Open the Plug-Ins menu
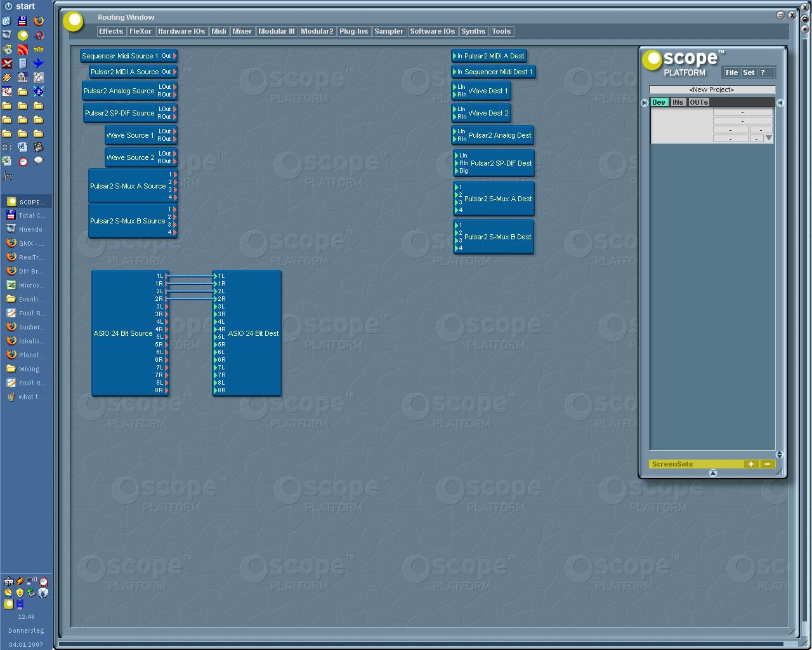Screen dimensions: 812x650 tap(354, 31)
